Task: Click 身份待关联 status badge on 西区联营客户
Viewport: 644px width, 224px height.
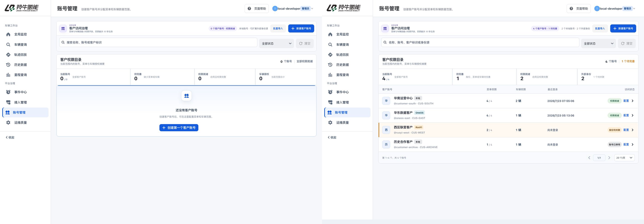Action: 614,130
